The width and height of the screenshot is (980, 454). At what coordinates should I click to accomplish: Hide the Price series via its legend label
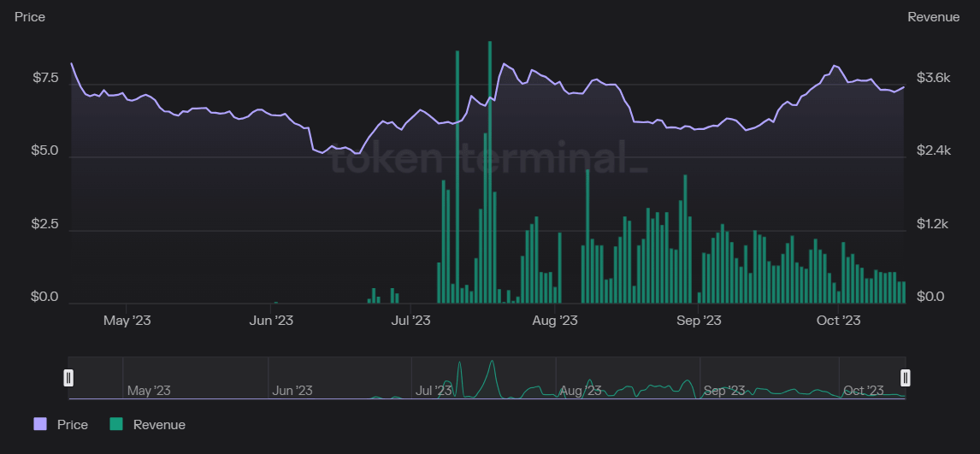pos(72,424)
